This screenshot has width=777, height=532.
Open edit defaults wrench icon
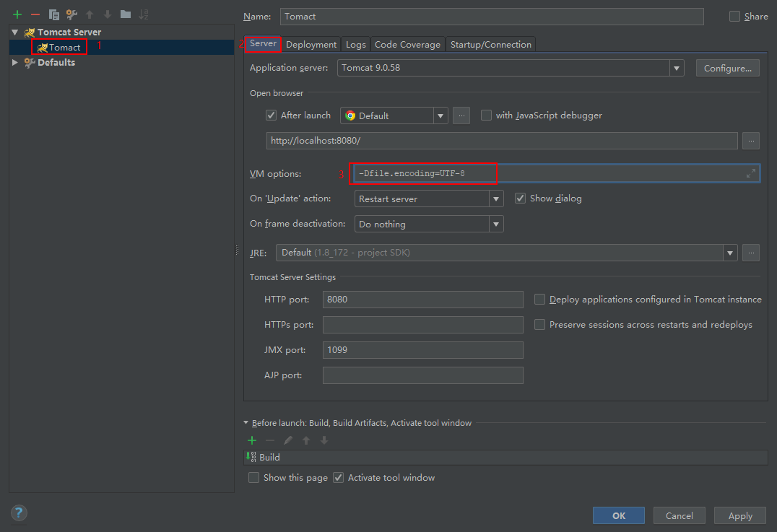(72, 14)
